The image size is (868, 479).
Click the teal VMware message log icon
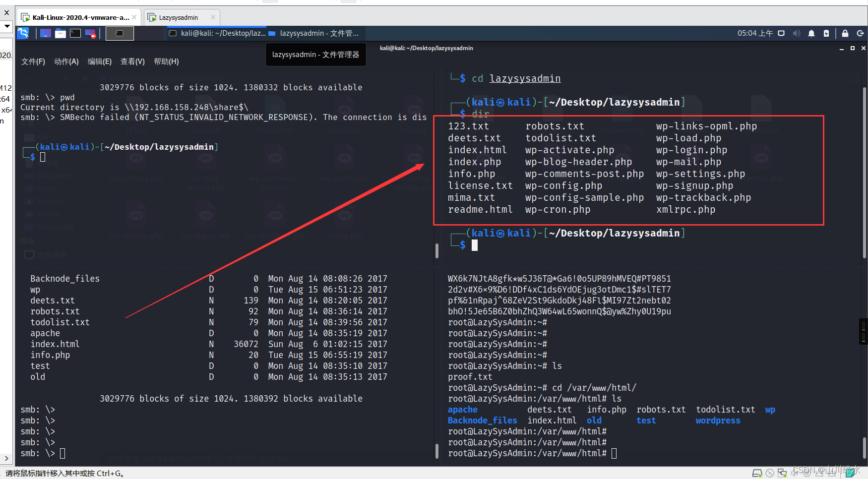click(850, 473)
